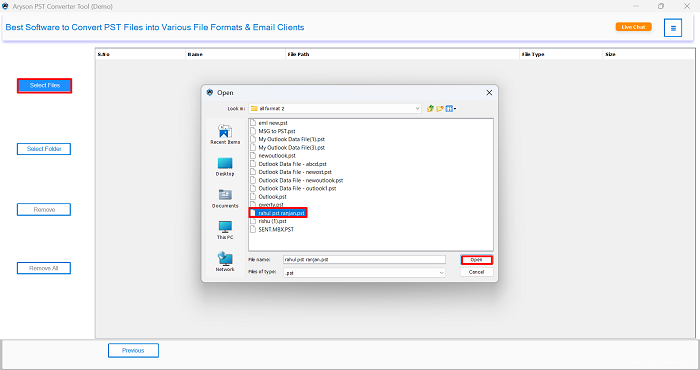
Task: Go to Desktop location in sidebar
Action: tap(225, 166)
